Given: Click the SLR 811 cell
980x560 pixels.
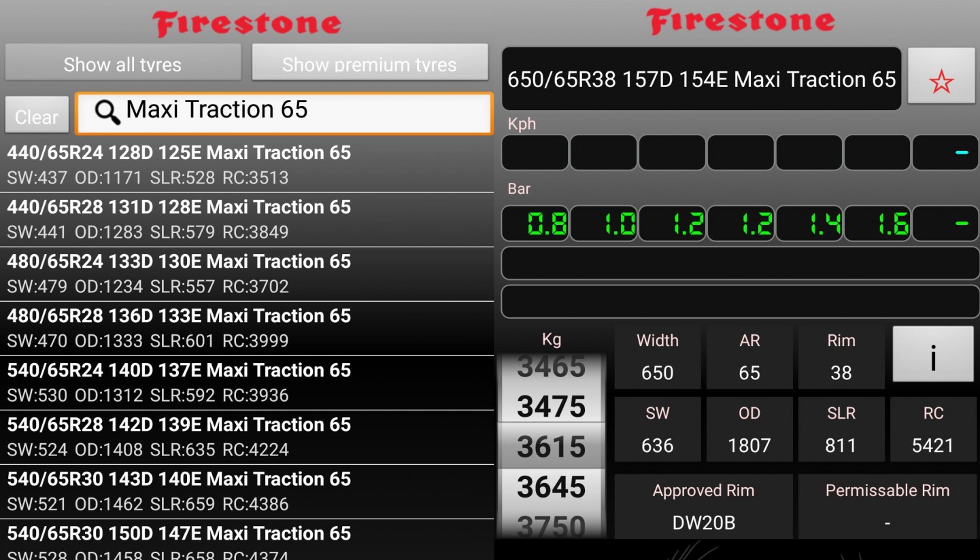Looking at the screenshot, I should pos(841,430).
